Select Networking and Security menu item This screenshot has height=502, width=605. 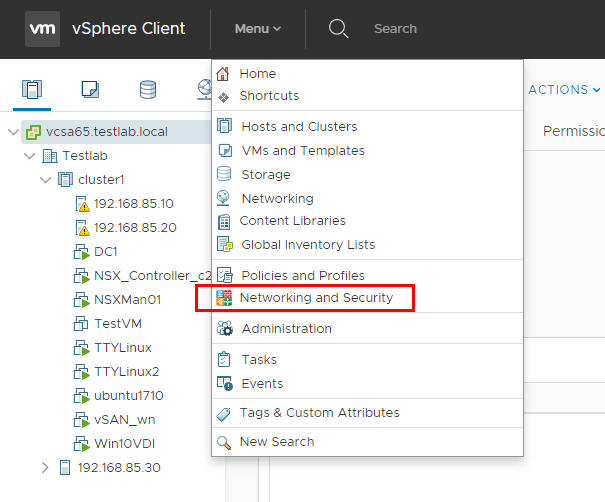(x=316, y=298)
